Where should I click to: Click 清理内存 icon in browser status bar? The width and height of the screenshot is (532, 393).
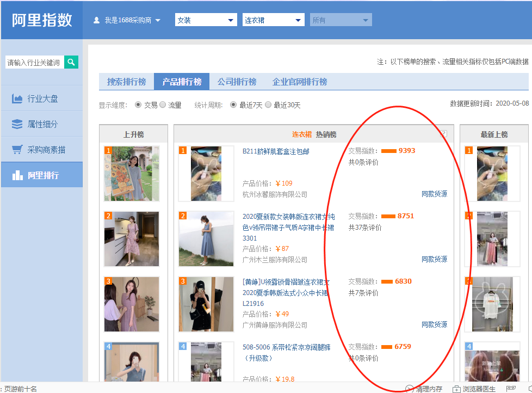pyautogui.click(x=410, y=389)
